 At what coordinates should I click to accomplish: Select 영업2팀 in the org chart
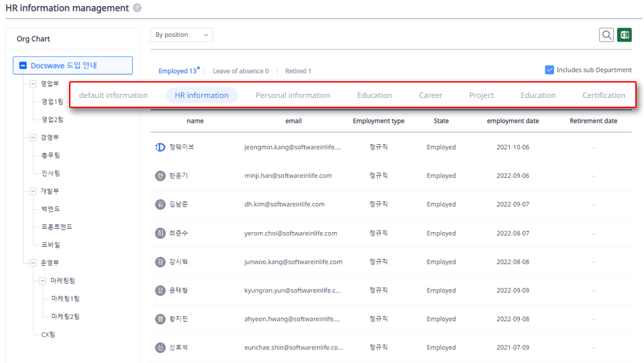(52, 119)
